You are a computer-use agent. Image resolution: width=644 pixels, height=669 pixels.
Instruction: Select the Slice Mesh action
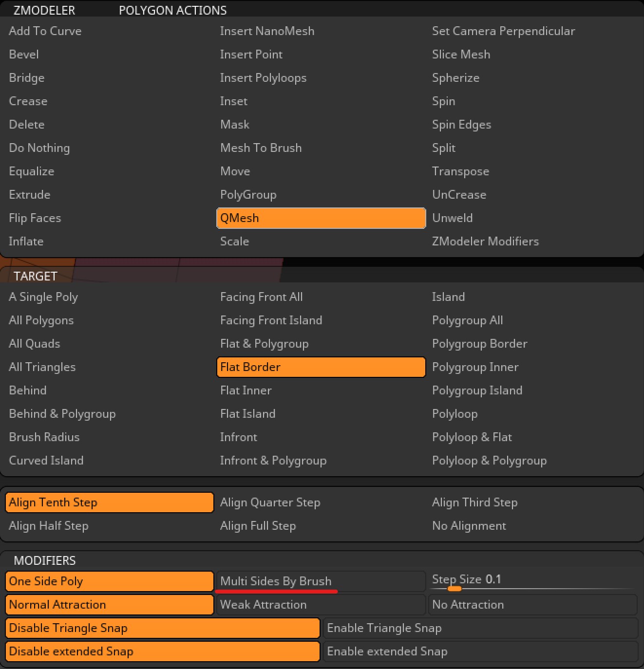461,54
